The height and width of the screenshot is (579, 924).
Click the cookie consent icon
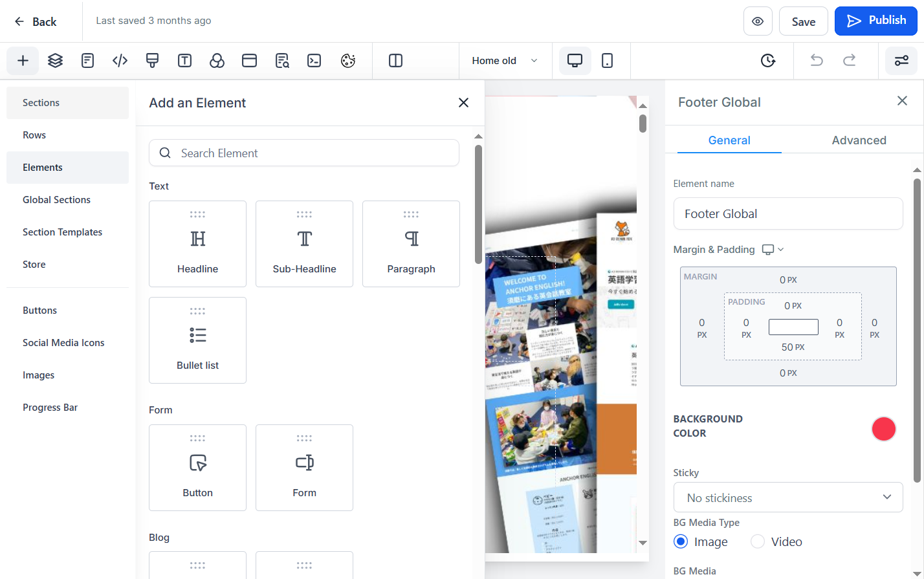(348, 61)
